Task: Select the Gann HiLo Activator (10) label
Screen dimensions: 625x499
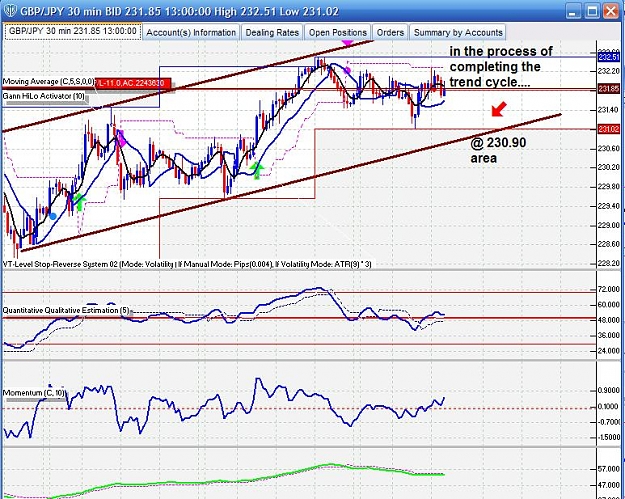Action: click(x=43, y=96)
